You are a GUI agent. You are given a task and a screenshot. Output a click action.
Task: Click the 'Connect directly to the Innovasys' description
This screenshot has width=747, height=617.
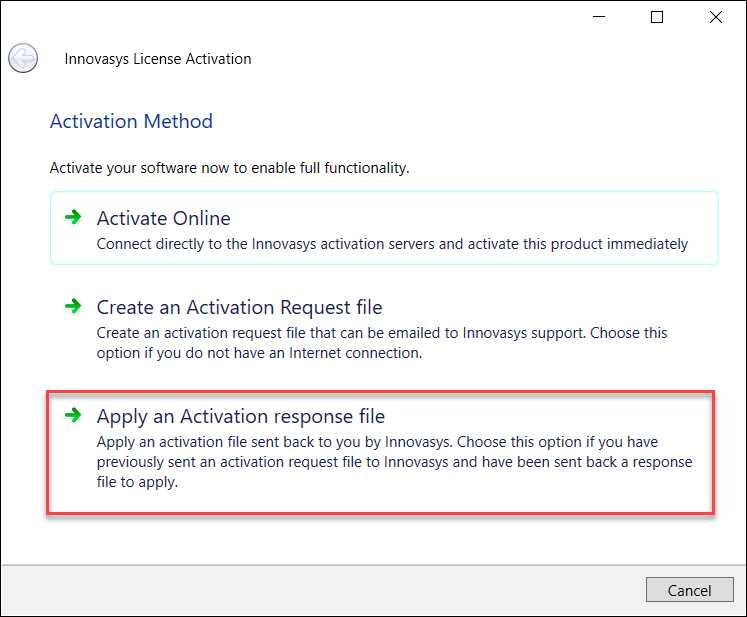392,244
